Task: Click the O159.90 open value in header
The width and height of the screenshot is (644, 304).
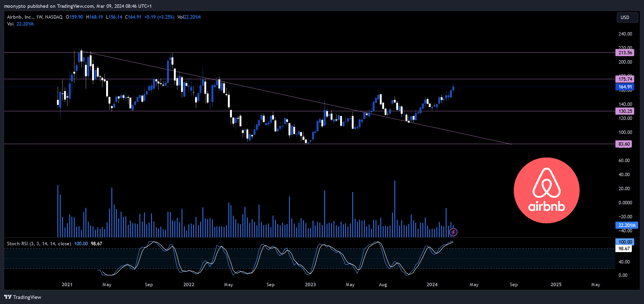Action: 74,17
